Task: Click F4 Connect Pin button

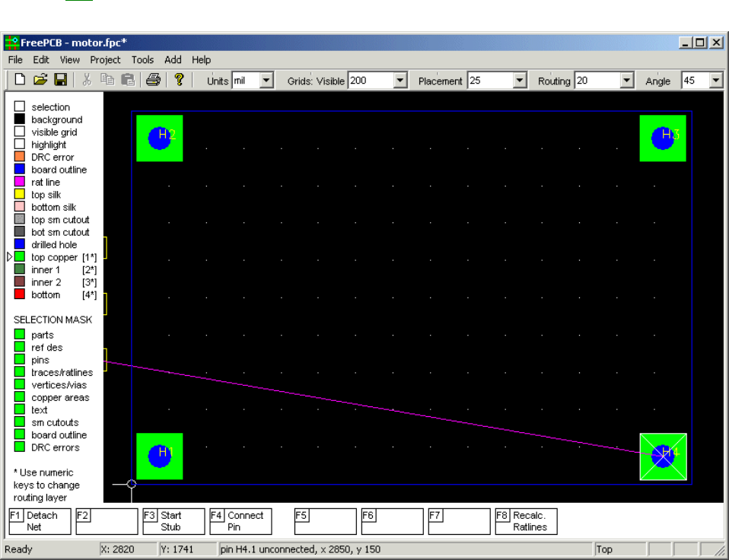Action: click(x=240, y=521)
